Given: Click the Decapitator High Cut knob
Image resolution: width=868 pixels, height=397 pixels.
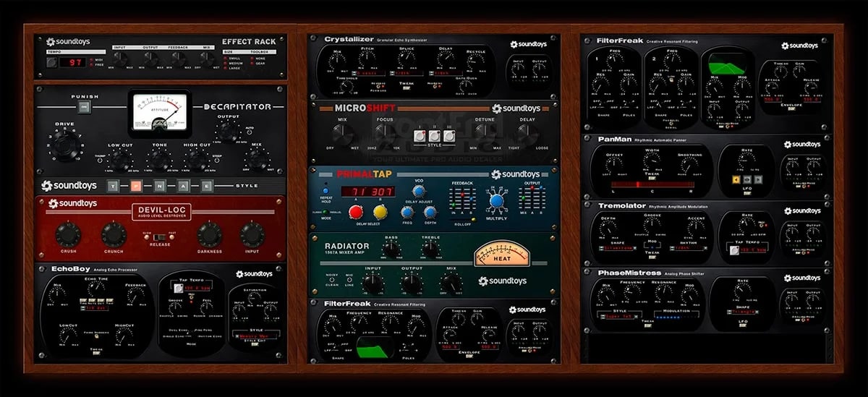Looking at the screenshot, I should (197, 161).
